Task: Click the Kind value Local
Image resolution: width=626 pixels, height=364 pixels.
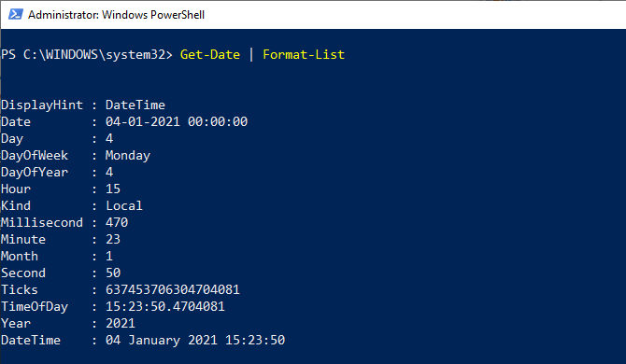Action: click(x=124, y=205)
